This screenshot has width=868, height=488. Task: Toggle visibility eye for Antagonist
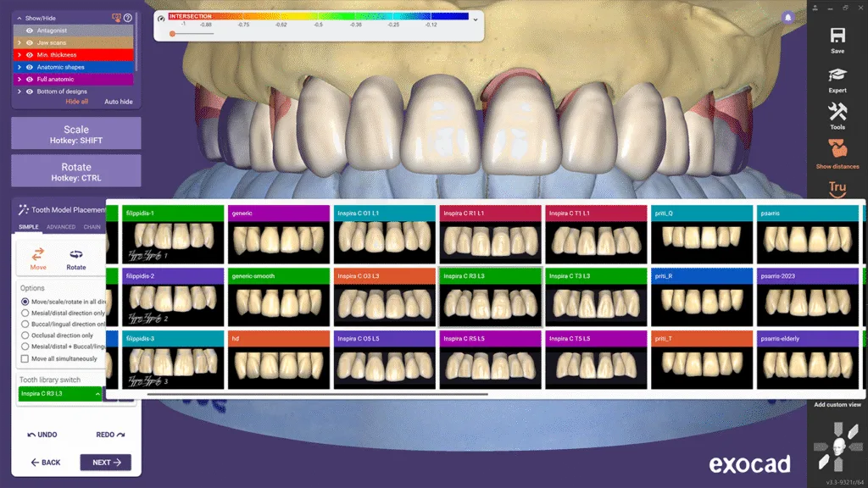[x=30, y=30]
